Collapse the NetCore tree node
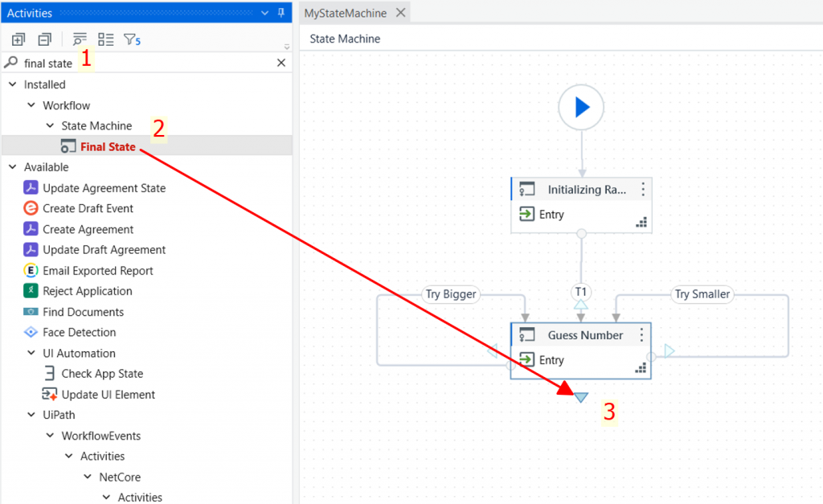 coord(88,477)
